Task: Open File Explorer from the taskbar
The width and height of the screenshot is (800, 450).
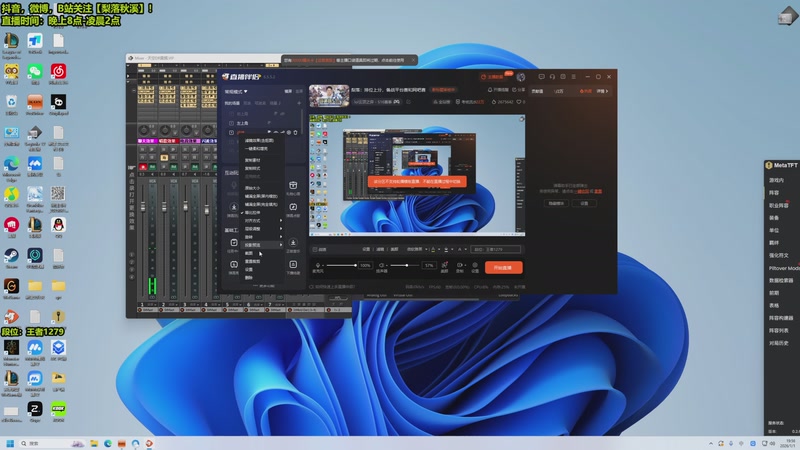Action: [x=94, y=443]
